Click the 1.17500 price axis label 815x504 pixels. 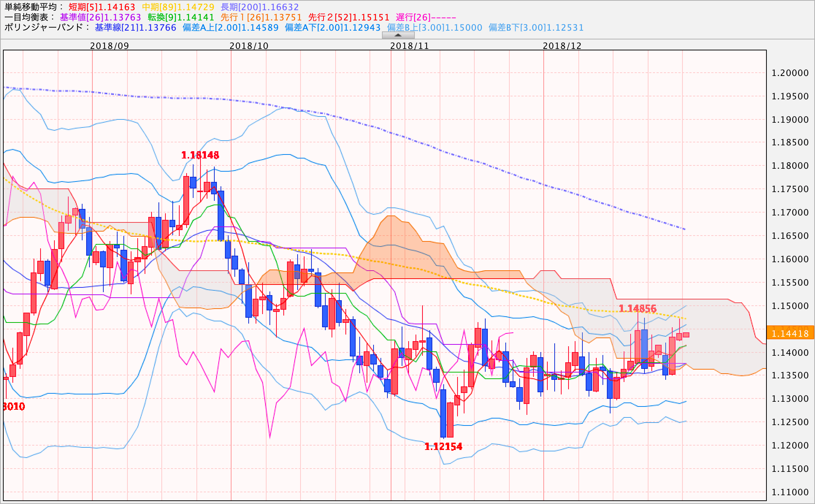click(790, 189)
